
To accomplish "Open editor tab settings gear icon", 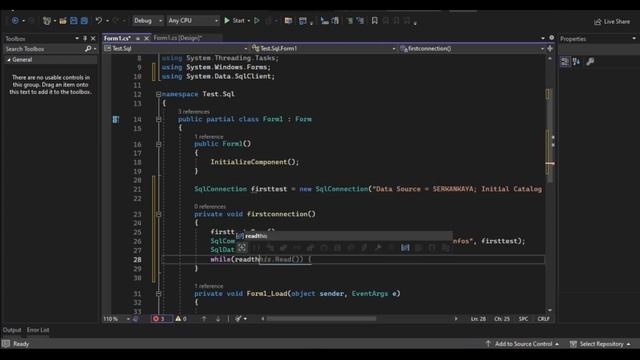I will pos(551,38).
